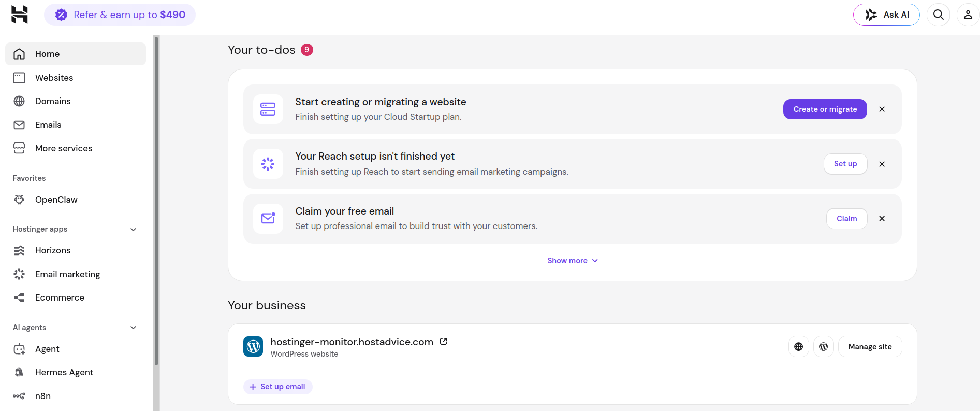The height and width of the screenshot is (411, 980).
Task: Open search with the magnifier icon
Action: [939, 15]
